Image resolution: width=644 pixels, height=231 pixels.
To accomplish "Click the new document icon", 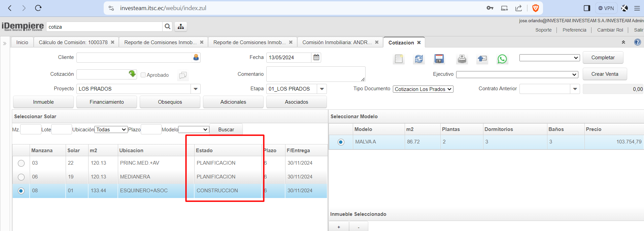I will (399, 59).
